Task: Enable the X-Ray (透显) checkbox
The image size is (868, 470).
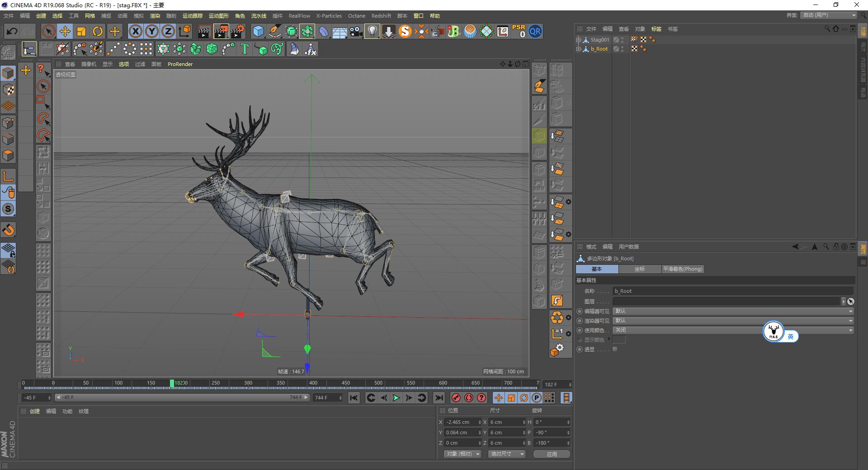Action: pyautogui.click(x=615, y=349)
